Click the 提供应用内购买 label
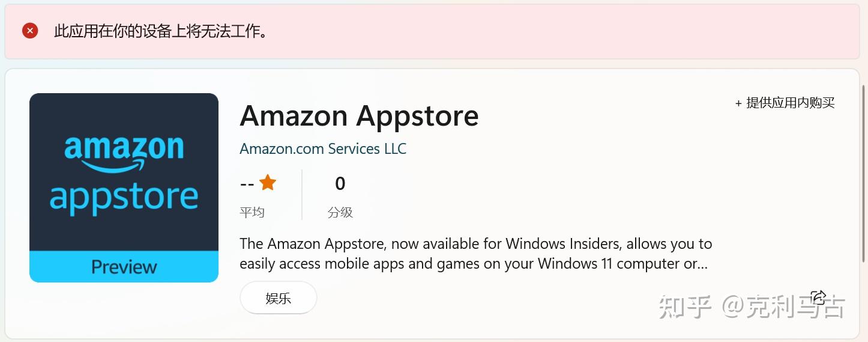Screen dimensions: 868x342 (x=790, y=103)
